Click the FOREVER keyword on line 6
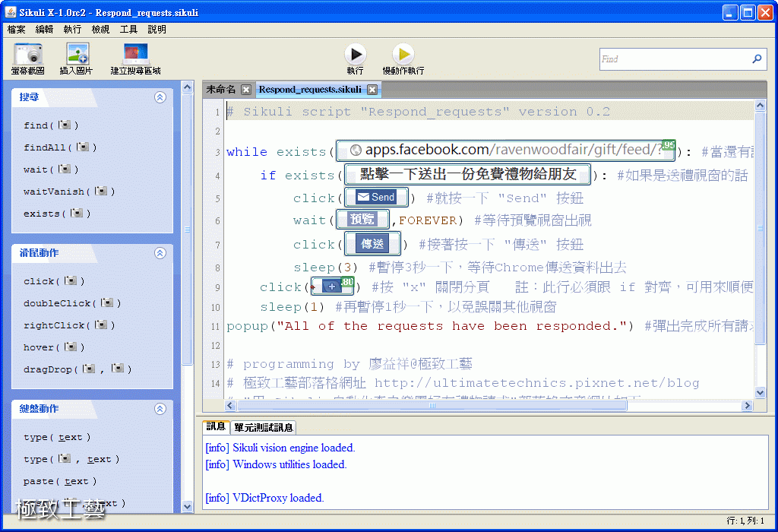The image size is (778, 532). pyautogui.click(x=427, y=220)
